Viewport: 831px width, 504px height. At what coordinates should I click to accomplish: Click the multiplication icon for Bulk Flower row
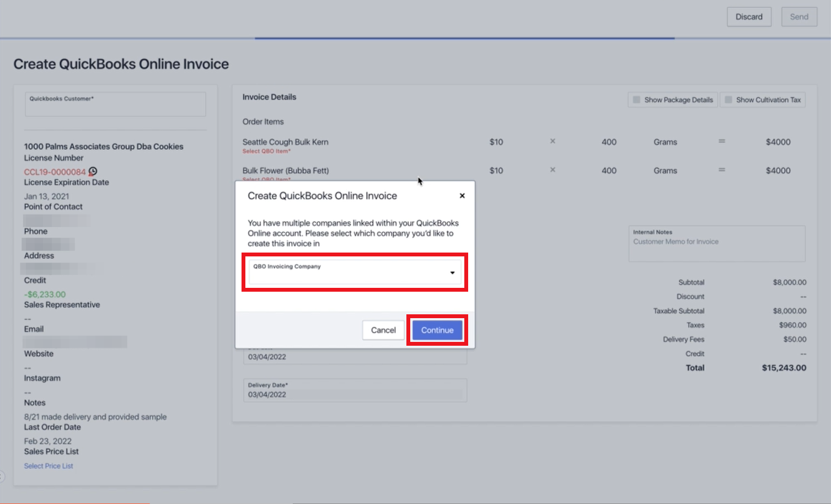tap(552, 170)
